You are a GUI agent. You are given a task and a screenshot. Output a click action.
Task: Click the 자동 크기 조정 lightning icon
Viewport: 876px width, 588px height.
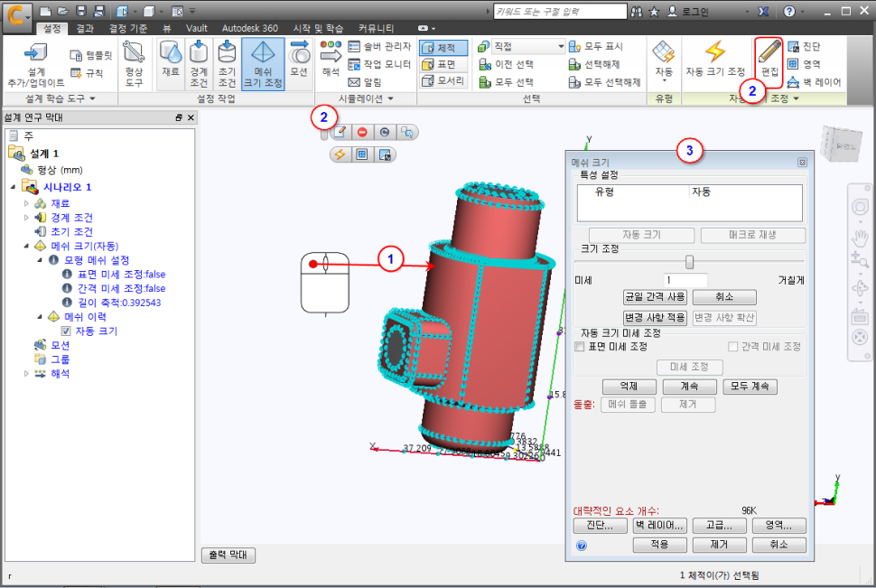715,51
